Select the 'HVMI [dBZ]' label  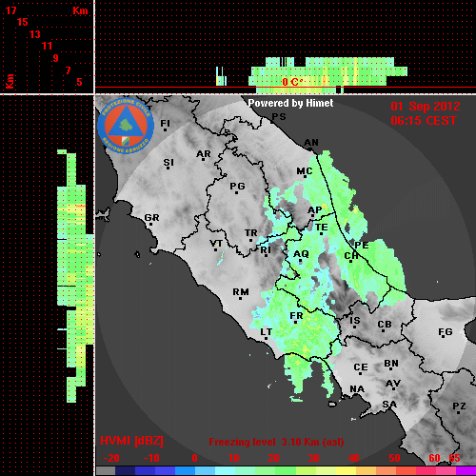[131, 441]
